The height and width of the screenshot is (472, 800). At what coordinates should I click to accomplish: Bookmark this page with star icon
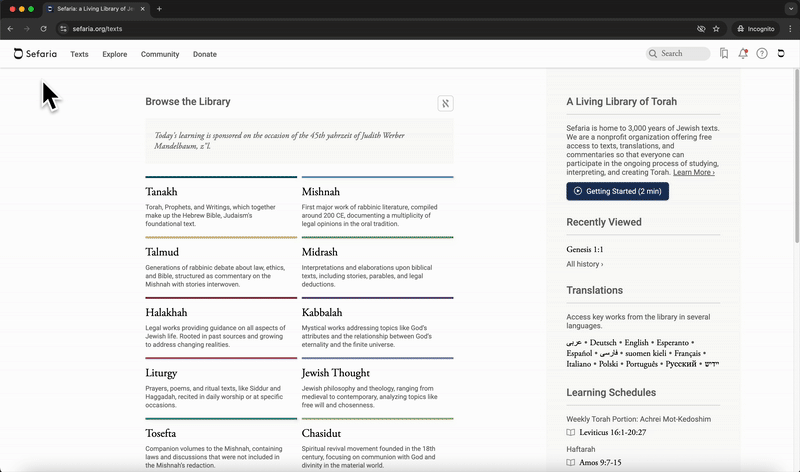[x=717, y=29]
